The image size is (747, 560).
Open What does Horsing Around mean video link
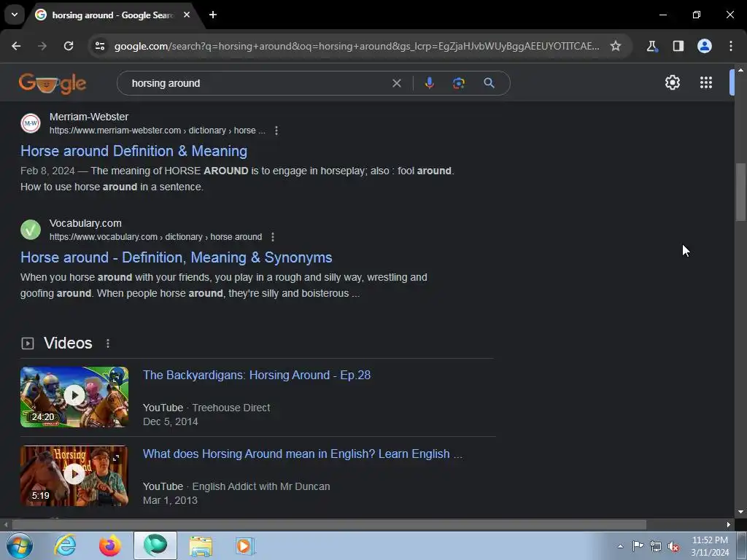303,454
